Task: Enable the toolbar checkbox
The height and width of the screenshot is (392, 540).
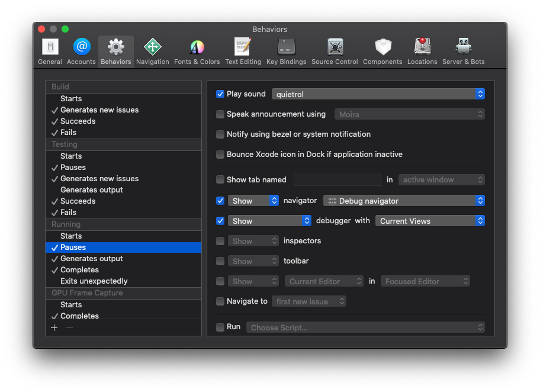Action: tap(220, 261)
